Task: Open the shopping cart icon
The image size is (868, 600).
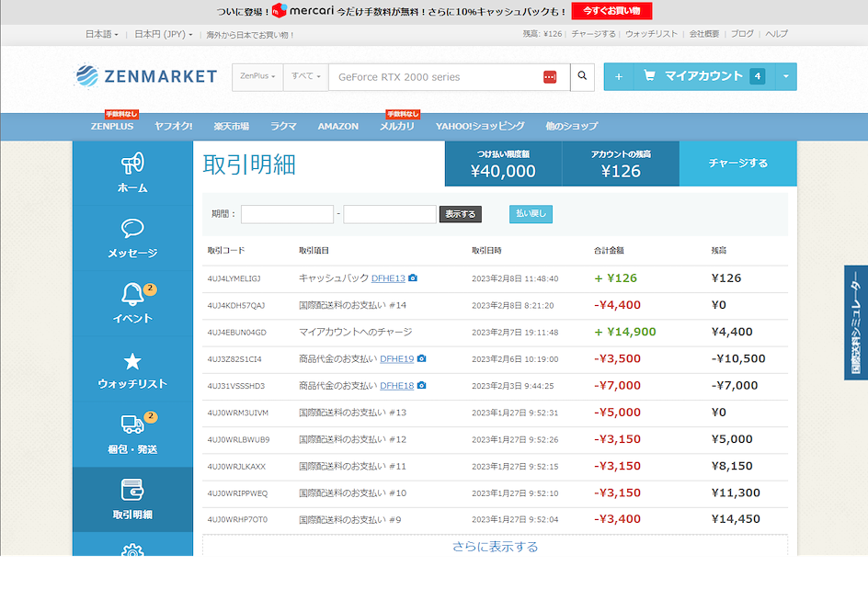Action: coord(649,75)
